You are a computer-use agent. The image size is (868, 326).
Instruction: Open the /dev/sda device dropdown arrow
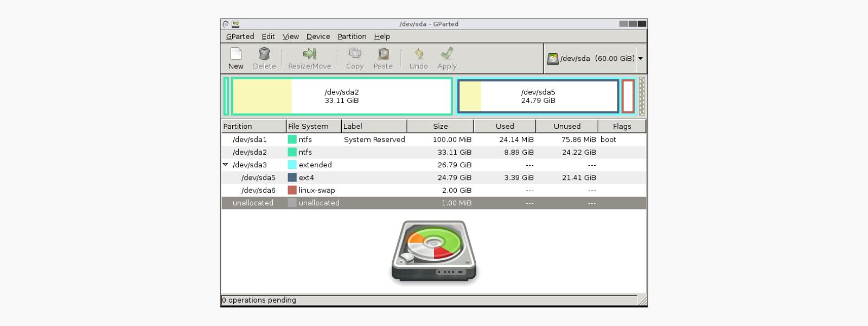pyautogui.click(x=640, y=59)
